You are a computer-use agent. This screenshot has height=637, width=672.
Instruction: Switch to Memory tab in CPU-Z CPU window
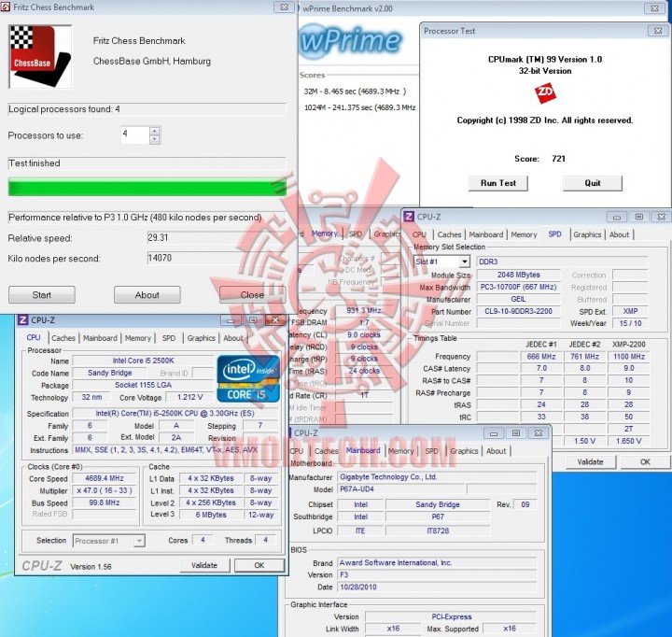138,338
